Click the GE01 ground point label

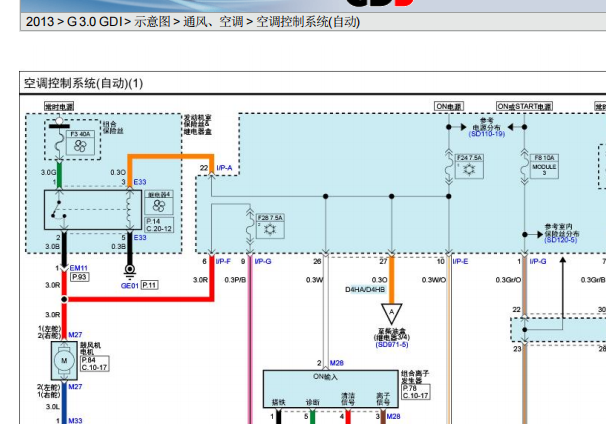pos(129,286)
